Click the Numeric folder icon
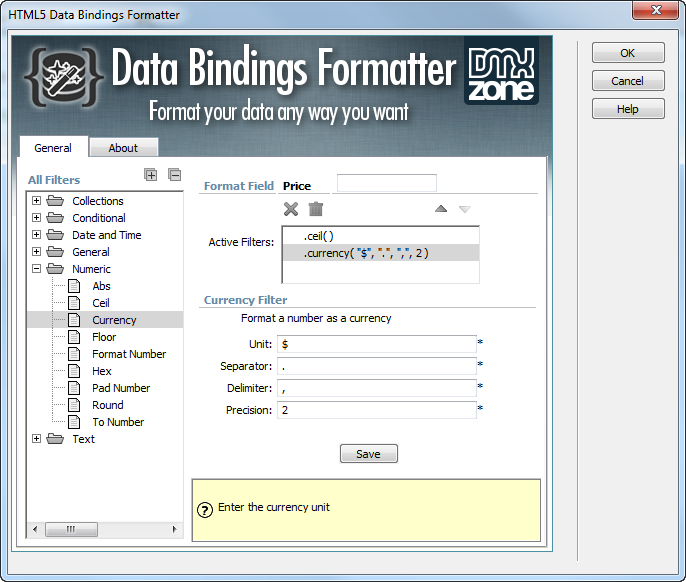 tap(55, 269)
